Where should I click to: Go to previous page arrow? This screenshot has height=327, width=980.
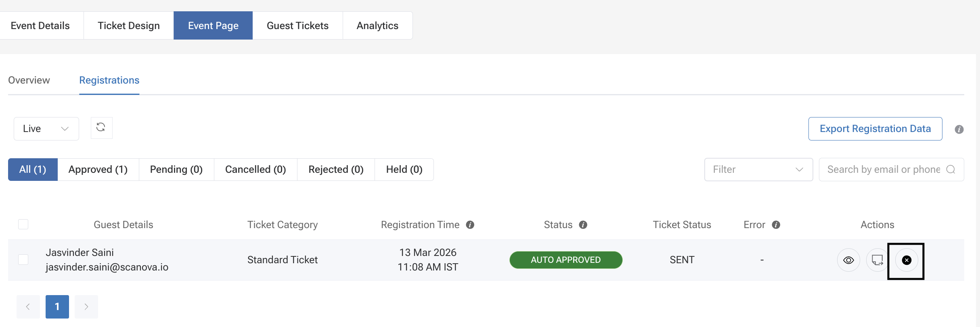tap(28, 307)
